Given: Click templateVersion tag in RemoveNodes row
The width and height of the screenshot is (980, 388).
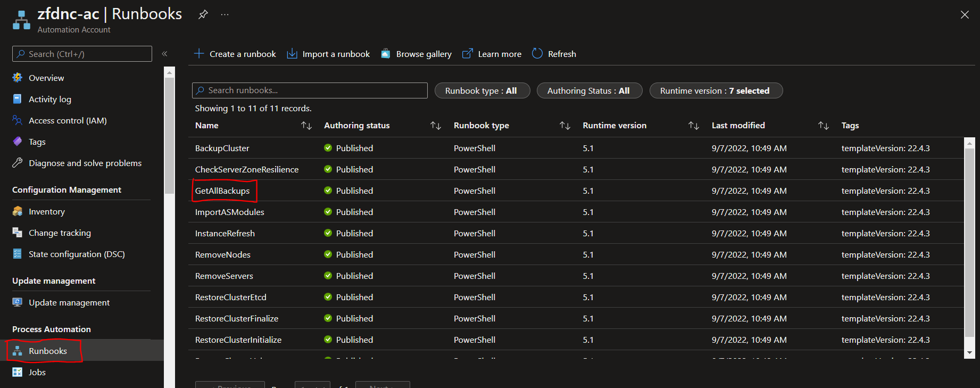Looking at the screenshot, I should [x=886, y=254].
